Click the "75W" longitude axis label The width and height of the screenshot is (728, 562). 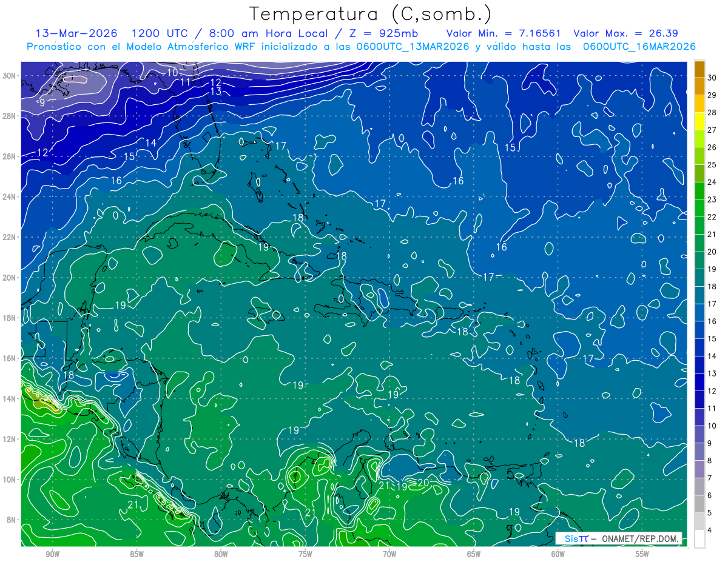pos(305,554)
